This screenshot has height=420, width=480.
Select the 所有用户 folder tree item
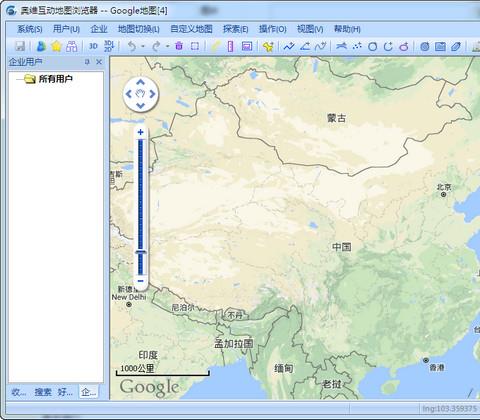tap(55, 79)
